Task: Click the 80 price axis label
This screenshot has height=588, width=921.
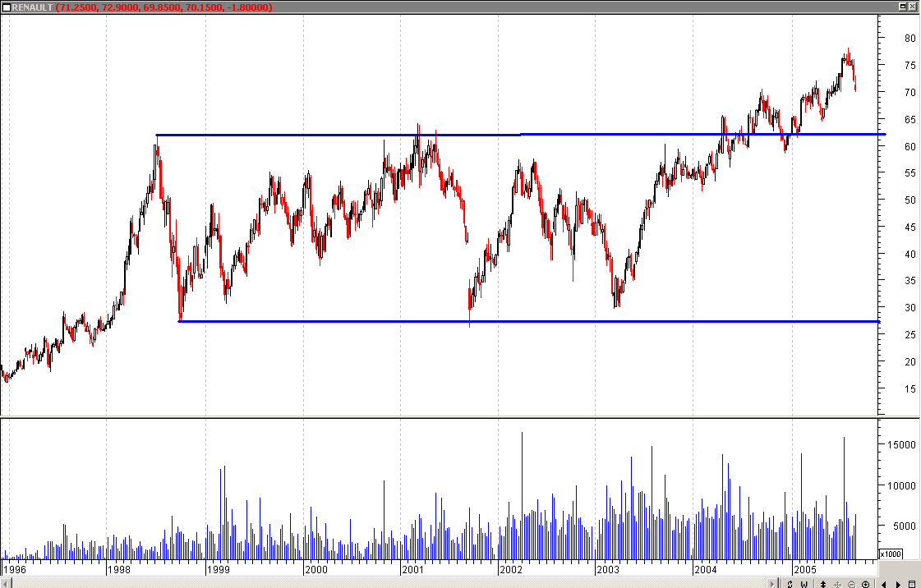Action: (x=909, y=39)
